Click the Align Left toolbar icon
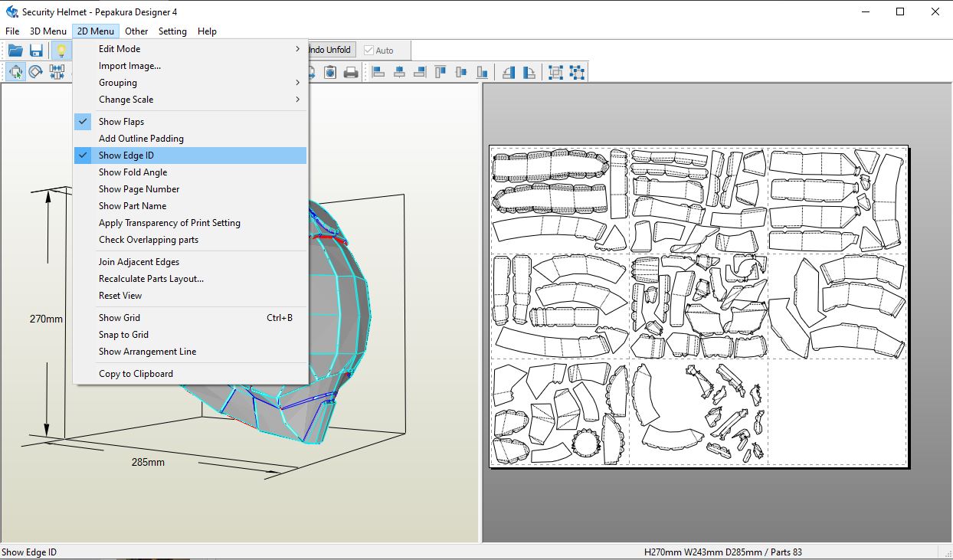 (378, 73)
